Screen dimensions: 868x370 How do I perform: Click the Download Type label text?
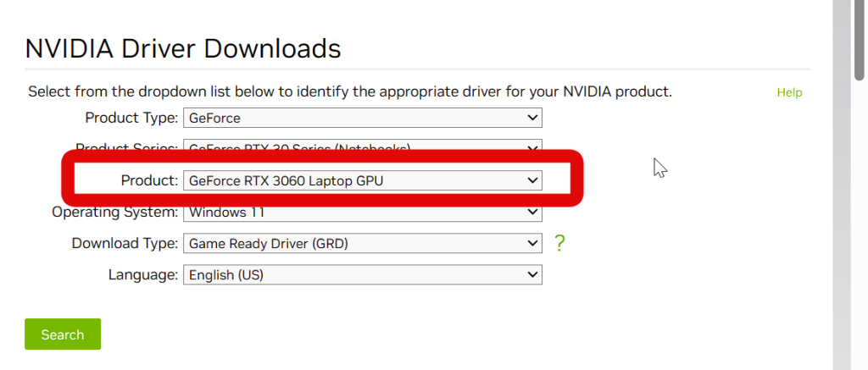pyautogui.click(x=125, y=244)
